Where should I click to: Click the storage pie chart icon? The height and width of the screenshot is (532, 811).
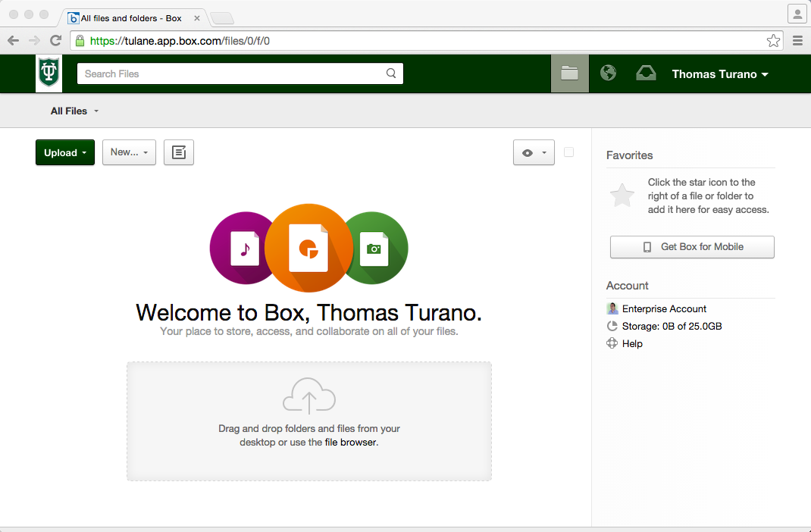click(612, 326)
